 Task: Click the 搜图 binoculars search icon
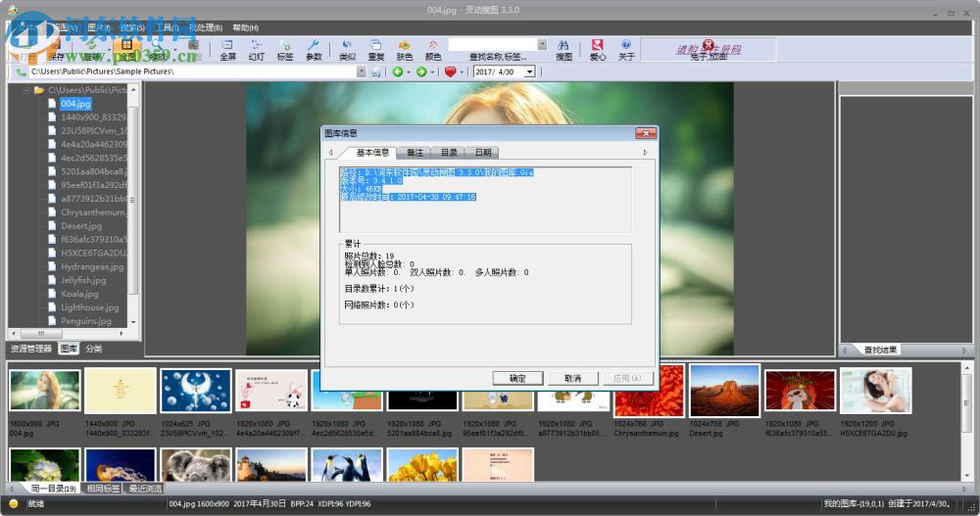coord(563,49)
